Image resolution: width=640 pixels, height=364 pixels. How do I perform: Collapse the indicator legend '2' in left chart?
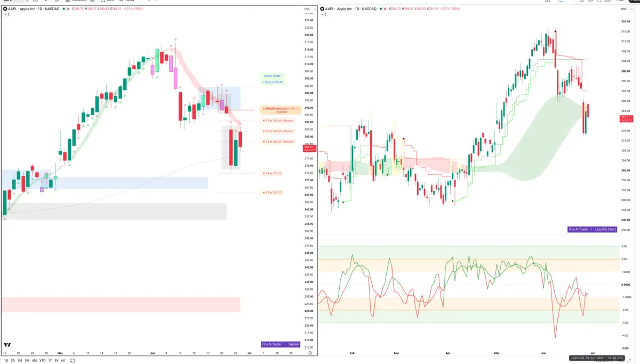[7, 14]
